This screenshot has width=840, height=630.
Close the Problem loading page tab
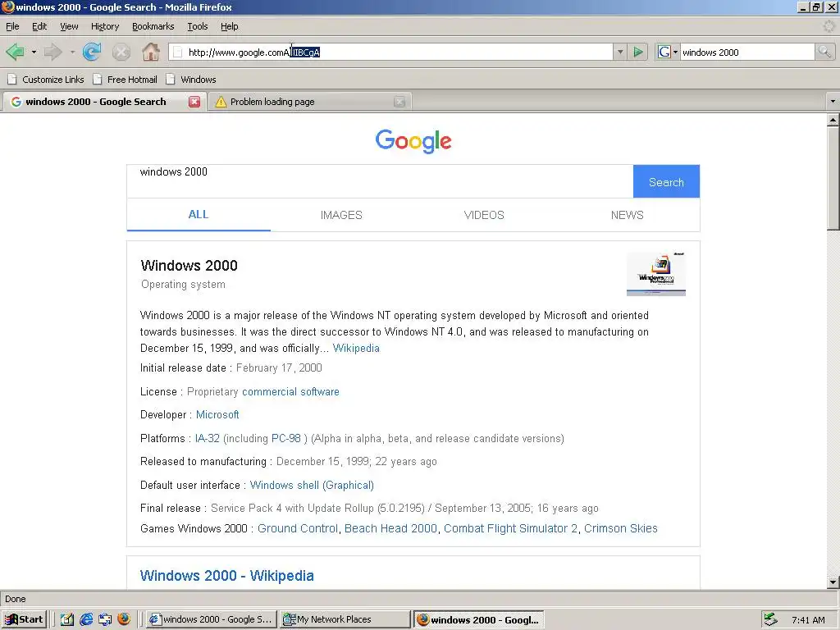coord(399,102)
